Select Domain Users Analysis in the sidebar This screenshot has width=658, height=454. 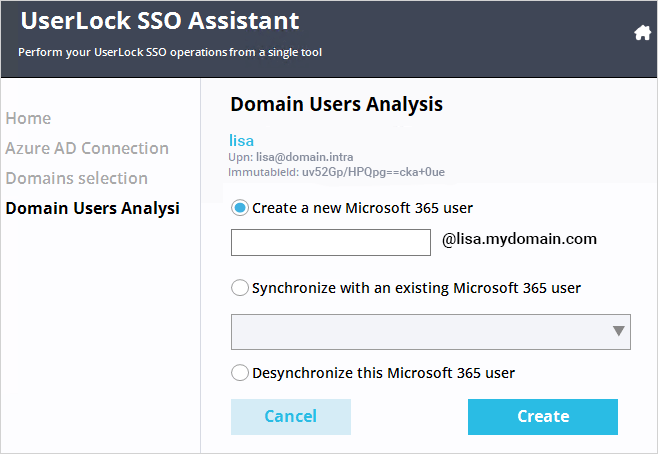point(92,209)
